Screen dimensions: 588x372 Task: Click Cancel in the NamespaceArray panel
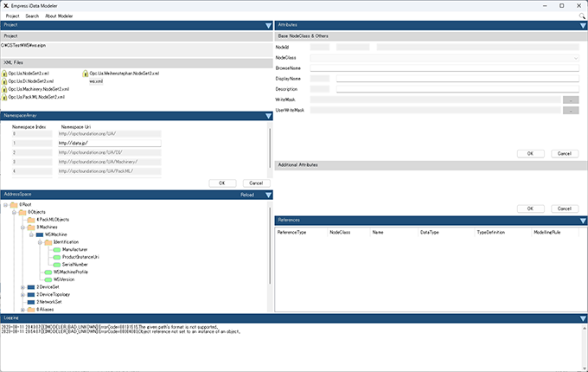click(x=256, y=183)
